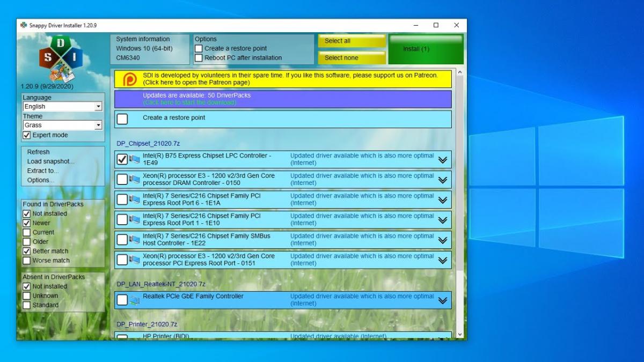The image size is (644, 362).
Task: Enable Reboot PC after installation option
Action: pyautogui.click(x=199, y=58)
